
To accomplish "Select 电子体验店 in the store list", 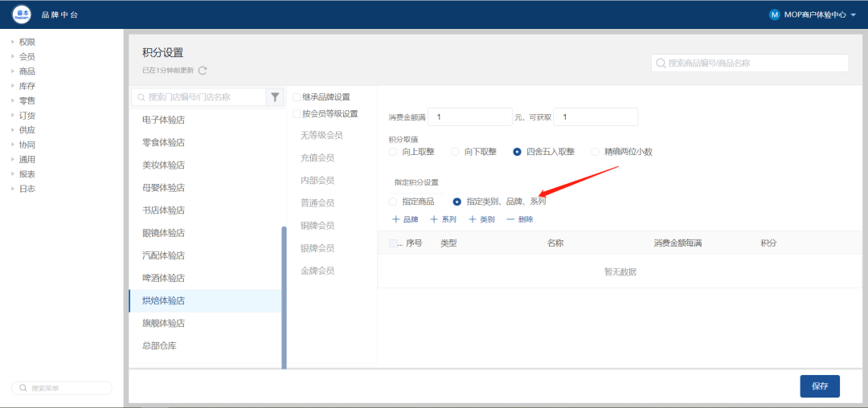I will click(x=206, y=120).
